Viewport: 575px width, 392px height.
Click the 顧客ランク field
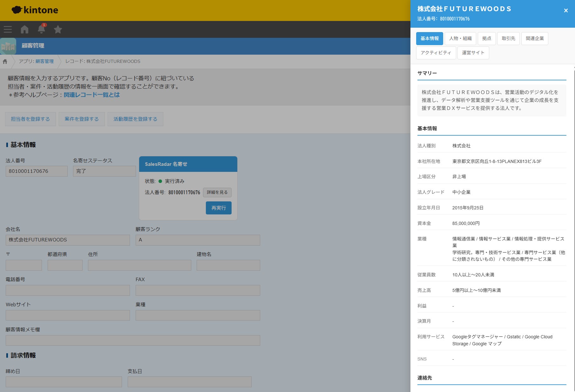198,240
